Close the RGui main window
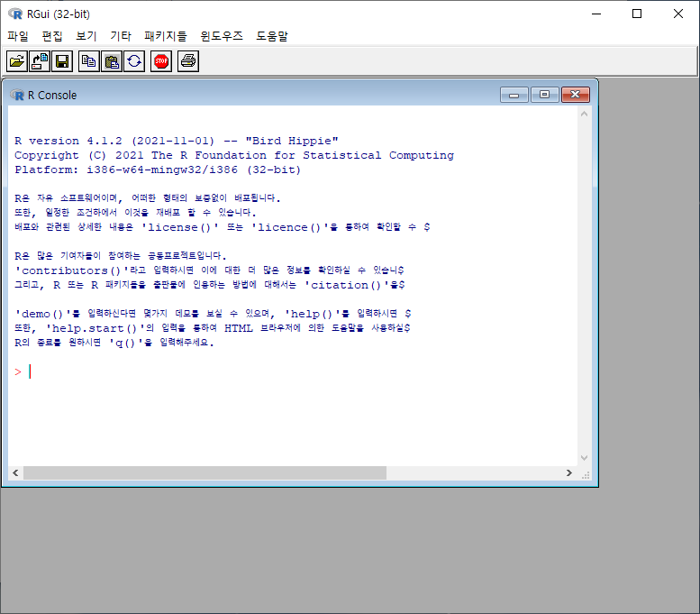Image resolution: width=700 pixels, height=614 pixels. point(678,14)
